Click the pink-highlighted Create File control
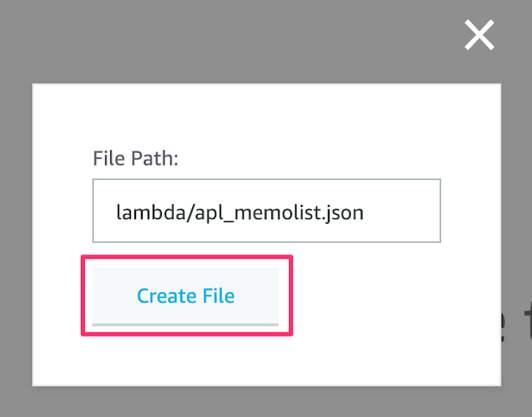The image size is (532, 417). 185,296
